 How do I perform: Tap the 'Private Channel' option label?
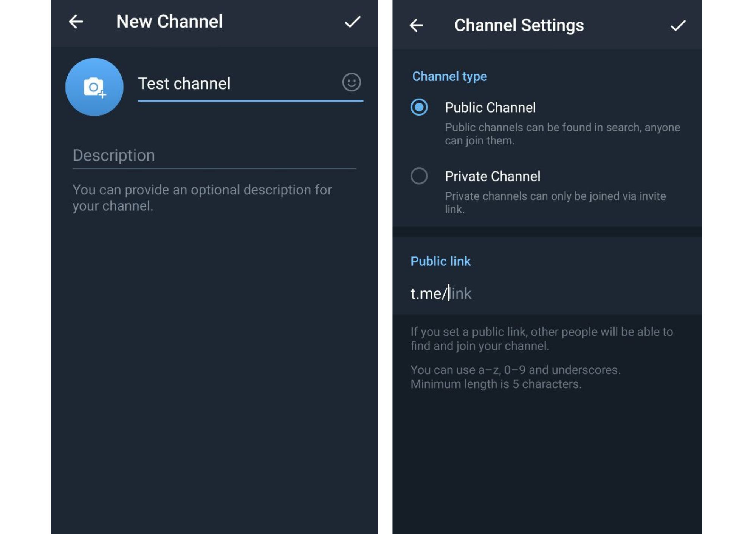tap(492, 176)
